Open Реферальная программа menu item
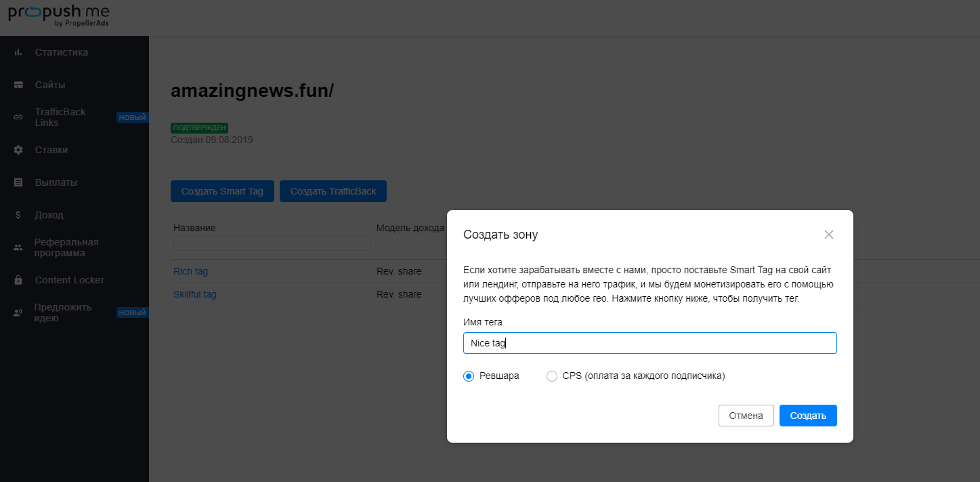Image resolution: width=980 pixels, height=482 pixels. [x=66, y=247]
